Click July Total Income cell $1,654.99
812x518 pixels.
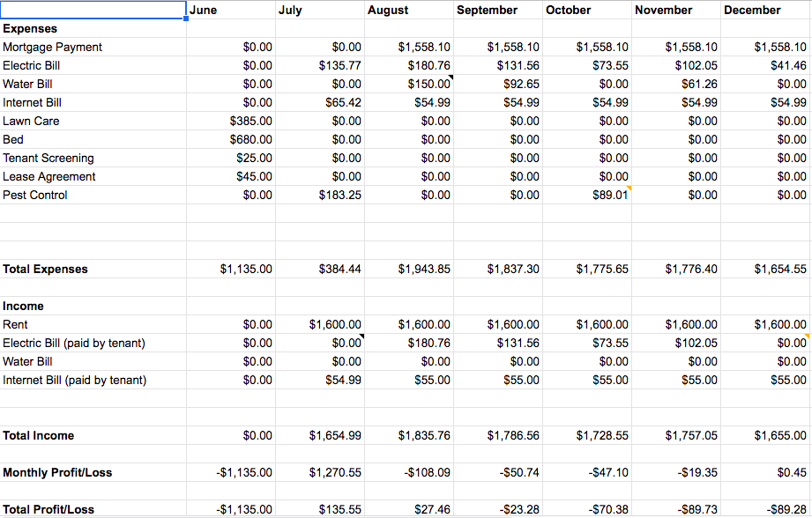tap(320, 436)
